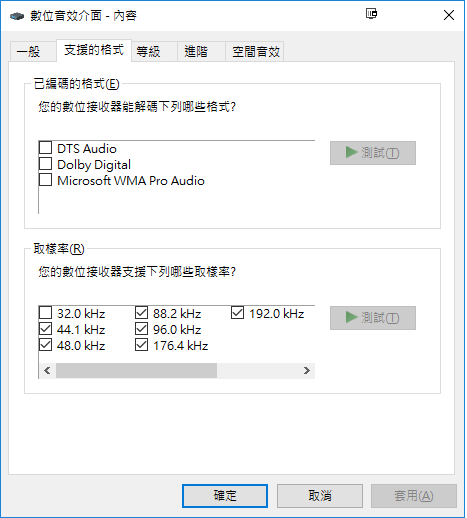Enable the 32.0 kHz sample rate
This screenshot has height=518, width=467.
pyautogui.click(x=46, y=313)
